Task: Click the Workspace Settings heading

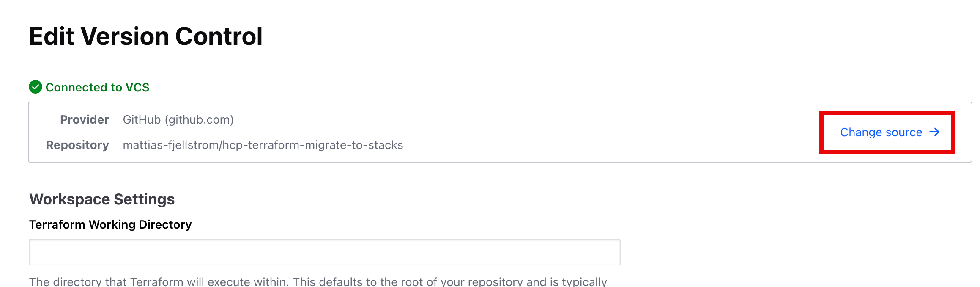Action: pyautogui.click(x=102, y=199)
